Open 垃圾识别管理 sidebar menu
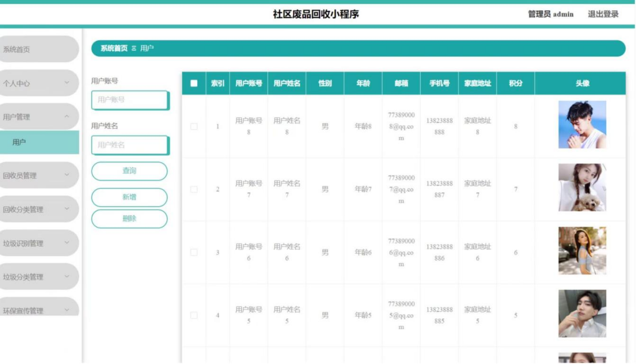This screenshot has height=364, width=636. click(39, 243)
